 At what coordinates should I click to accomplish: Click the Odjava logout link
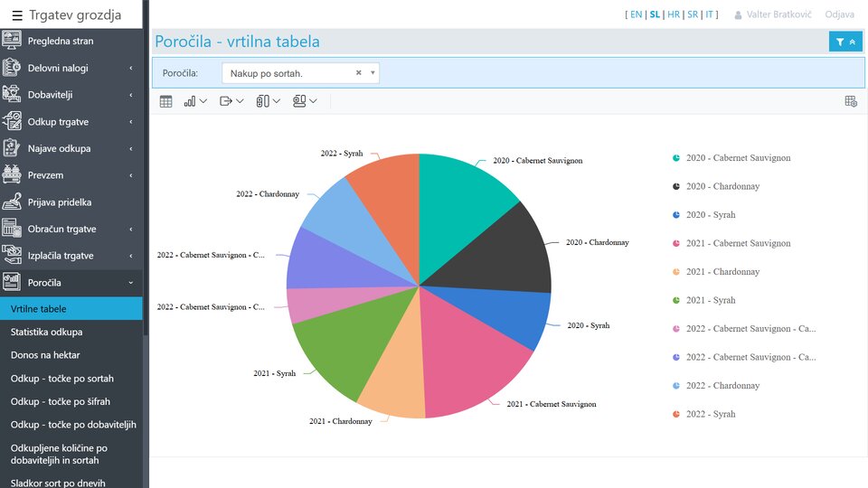click(x=839, y=15)
